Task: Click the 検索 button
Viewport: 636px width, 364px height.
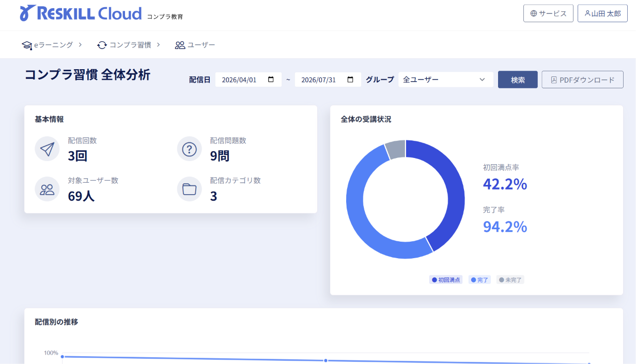Action: [518, 80]
